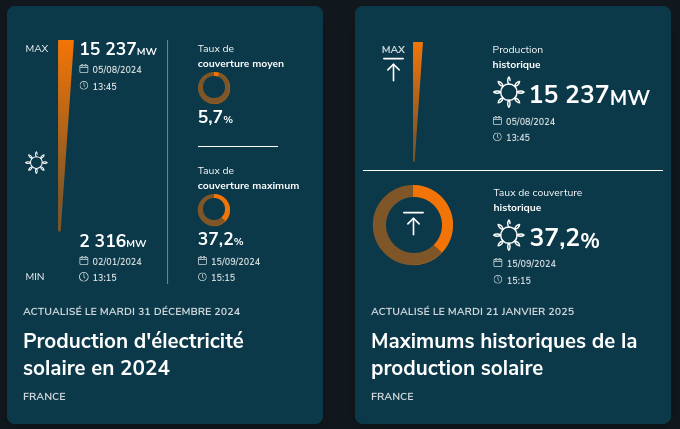Viewport: 680px width, 429px height.
Task: Click the up arrow inside large donut chart
Action: coord(413,223)
